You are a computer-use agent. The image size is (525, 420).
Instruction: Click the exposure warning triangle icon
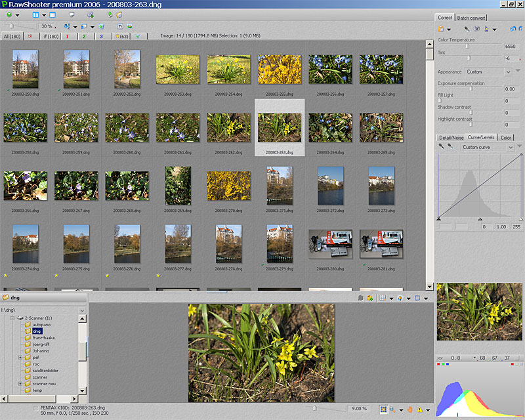point(420,409)
